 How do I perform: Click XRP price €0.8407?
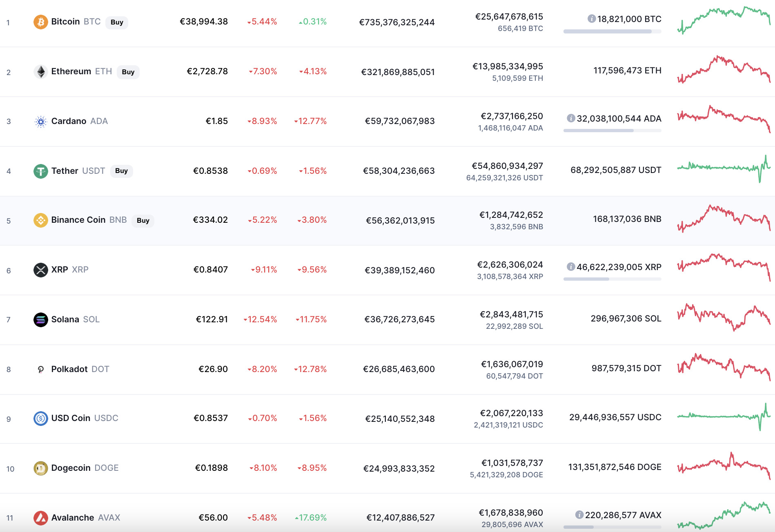[x=211, y=270]
